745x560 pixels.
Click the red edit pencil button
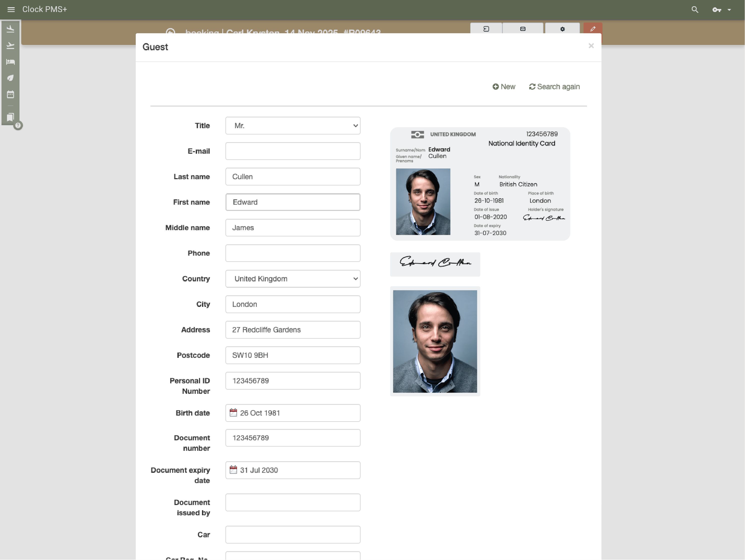tap(593, 29)
